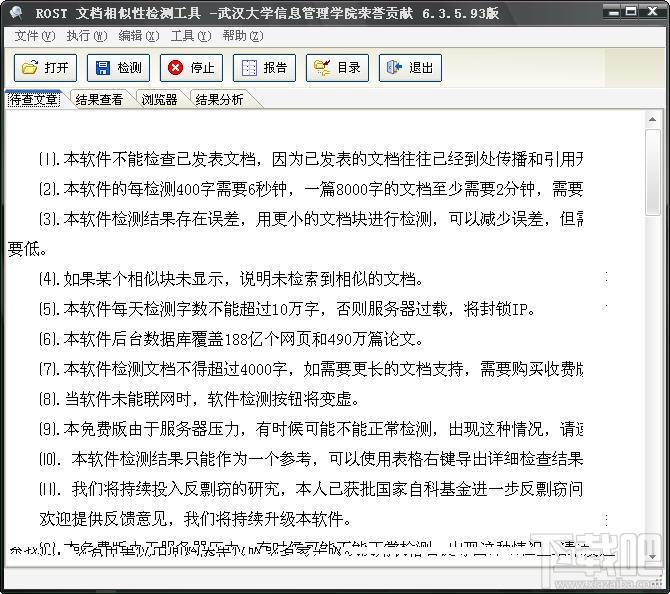Open the 执行 menu
The height and width of the screenshot is (594, 670).
point(87,36)
